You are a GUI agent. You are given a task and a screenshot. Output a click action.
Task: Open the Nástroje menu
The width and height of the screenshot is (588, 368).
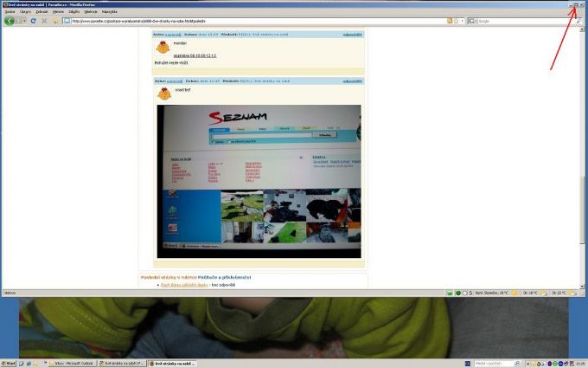[x=91, y=11]
